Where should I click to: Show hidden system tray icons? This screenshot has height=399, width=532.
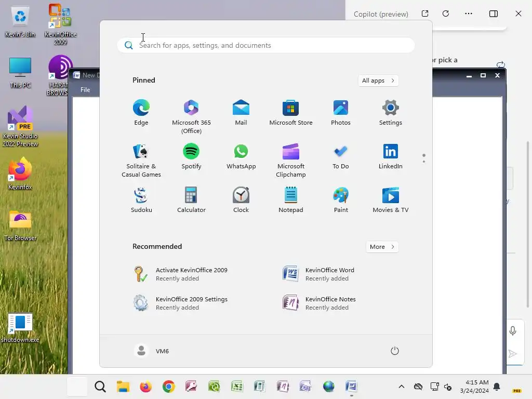coord(402,387)
